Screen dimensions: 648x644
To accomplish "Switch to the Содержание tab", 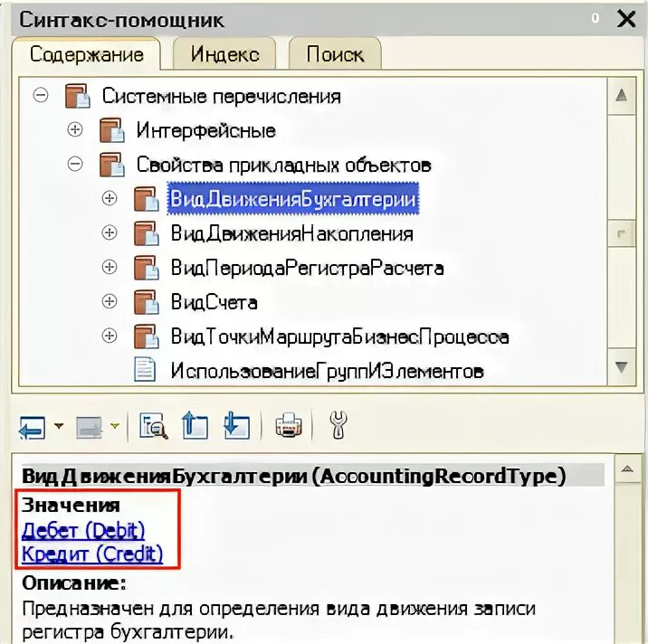I will click(x=86, y=54).
